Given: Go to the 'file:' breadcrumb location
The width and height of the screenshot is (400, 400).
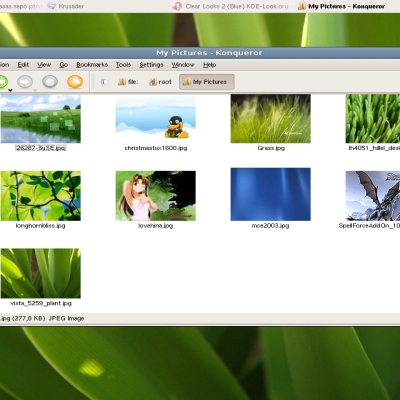Looking at the screenshot, I should coord(128,82).
